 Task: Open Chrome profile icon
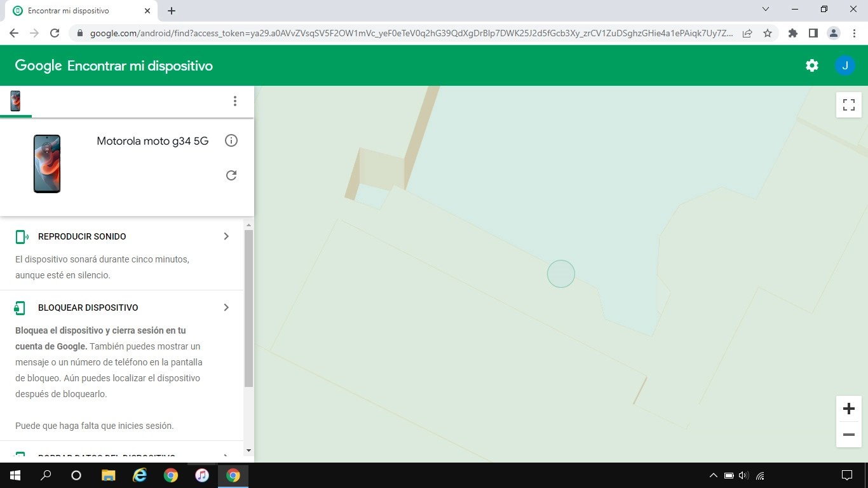[834, 33]
